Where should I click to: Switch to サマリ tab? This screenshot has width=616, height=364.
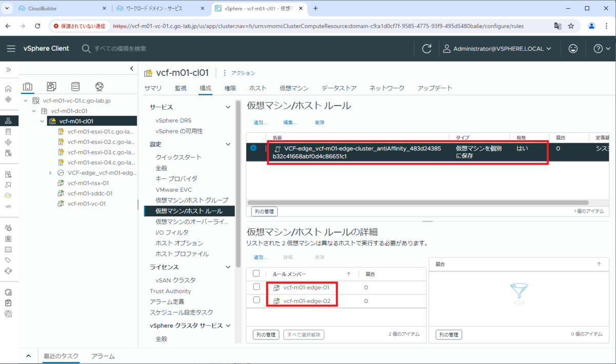153,88
